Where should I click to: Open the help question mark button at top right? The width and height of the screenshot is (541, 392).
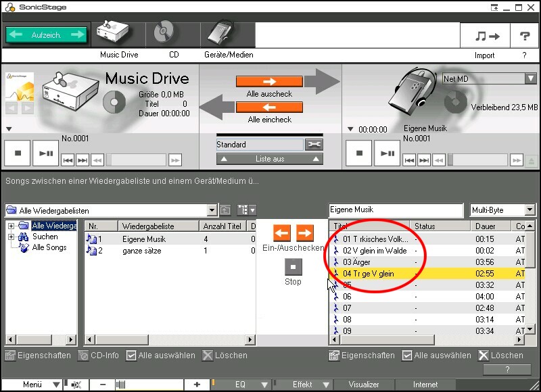(x=525, y=36)
